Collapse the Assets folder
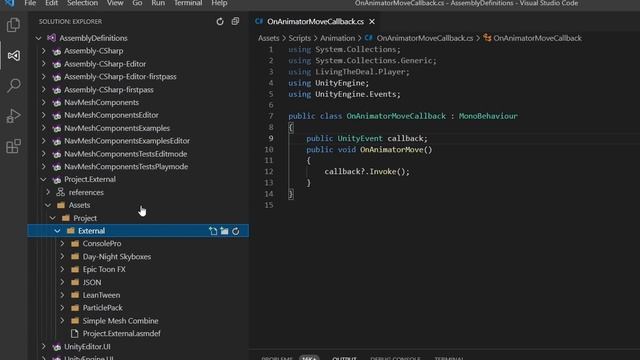 point(48,205)
